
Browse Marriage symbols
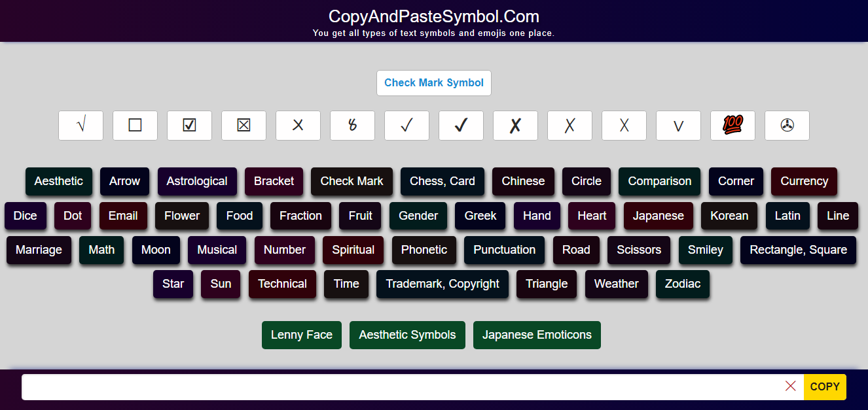click(x=39, y=250)
